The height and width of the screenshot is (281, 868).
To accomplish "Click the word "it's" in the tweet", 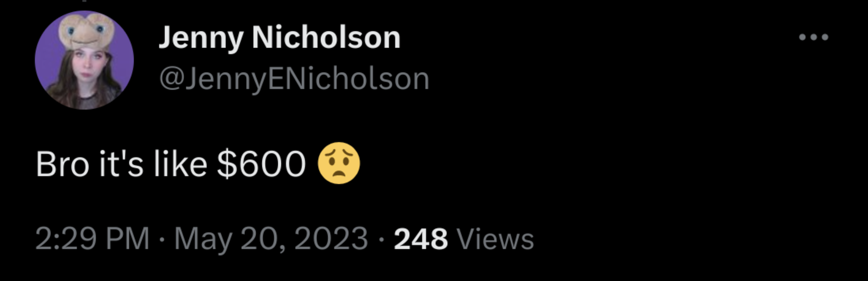I will point(121,164).
